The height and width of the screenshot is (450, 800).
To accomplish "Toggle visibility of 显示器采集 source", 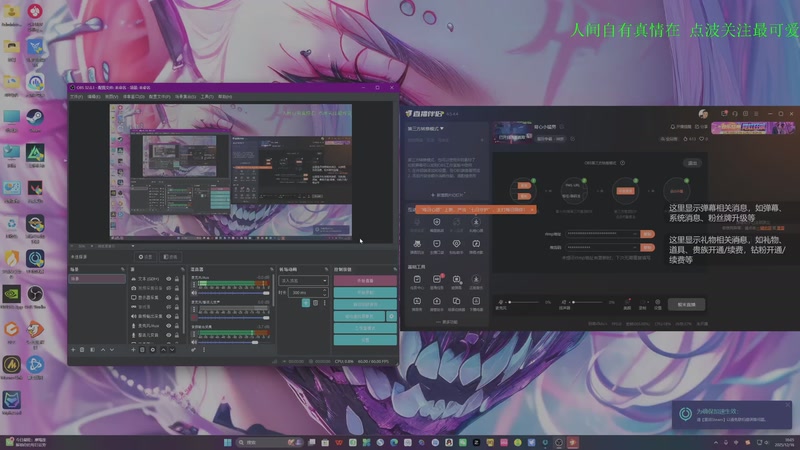I will pos(169,297).
